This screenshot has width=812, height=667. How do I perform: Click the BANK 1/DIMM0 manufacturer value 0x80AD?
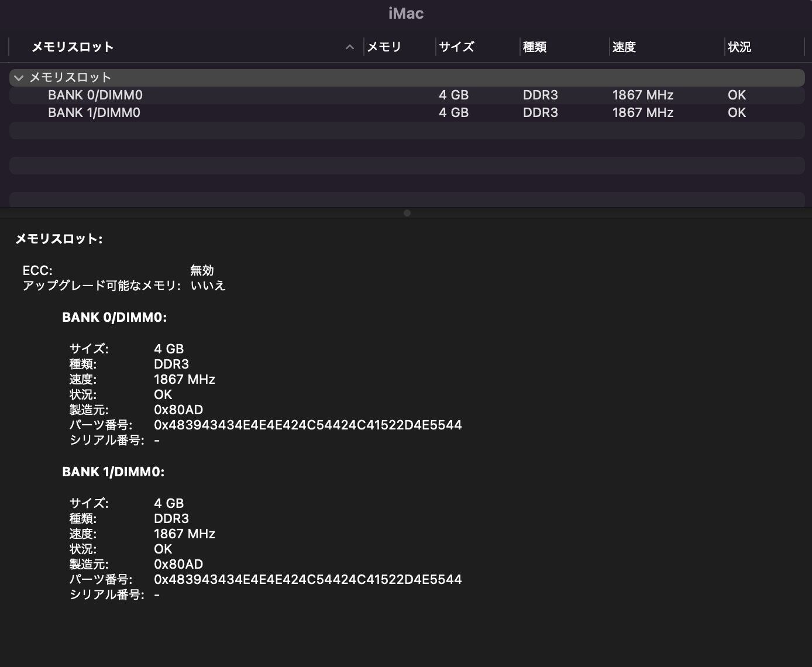[178, 565]
